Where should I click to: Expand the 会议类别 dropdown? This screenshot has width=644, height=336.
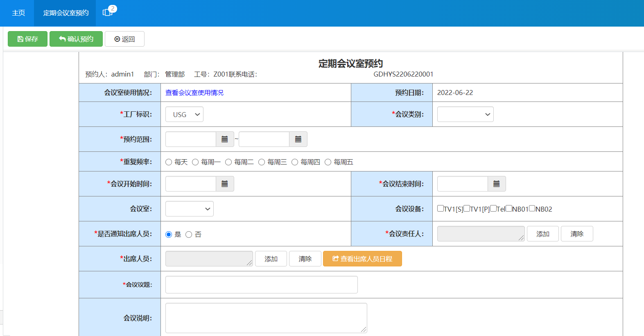[x=465, y=114]
